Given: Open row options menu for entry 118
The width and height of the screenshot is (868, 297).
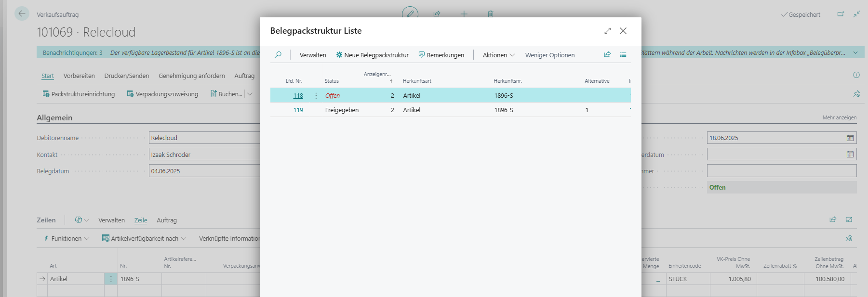Looking at the screenshot, I should click(x=316, y=96).
